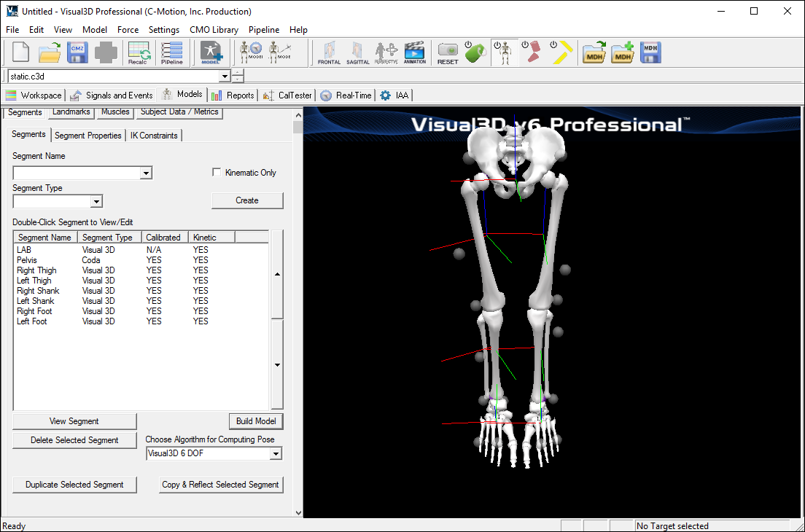The width and height of the screenshot is (805, 532).
Task: Toggle the yellow segment geometry icon
Action: click(561, 52)
